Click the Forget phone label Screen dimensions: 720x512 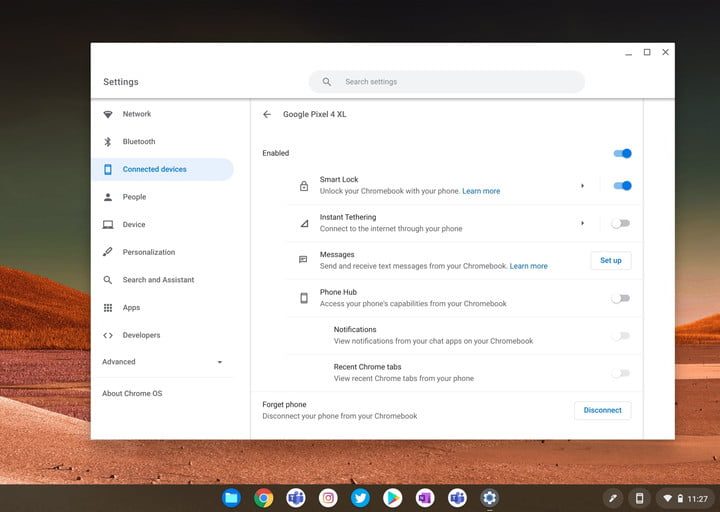point(284,405)
